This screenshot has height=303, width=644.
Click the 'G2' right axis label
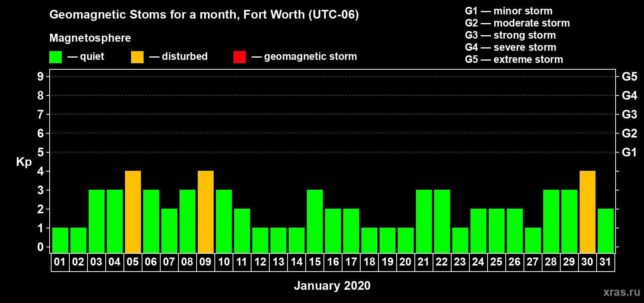[630, 133]
